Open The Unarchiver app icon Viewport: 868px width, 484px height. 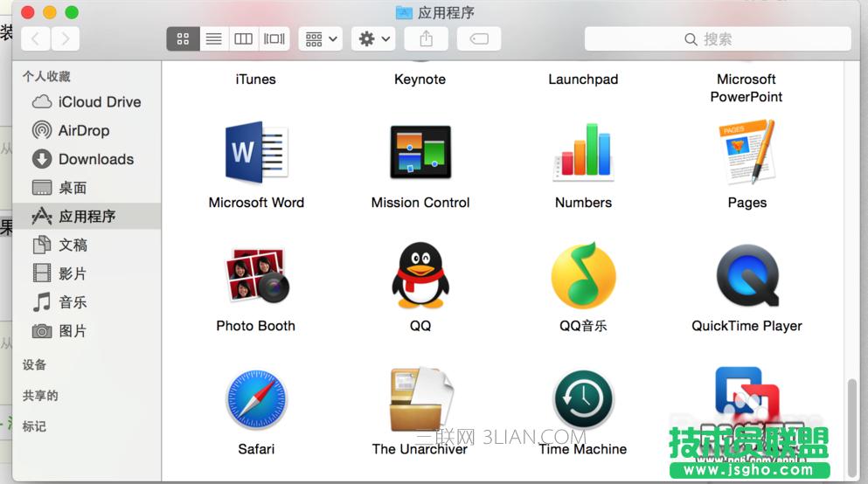(x=420, y=400)
